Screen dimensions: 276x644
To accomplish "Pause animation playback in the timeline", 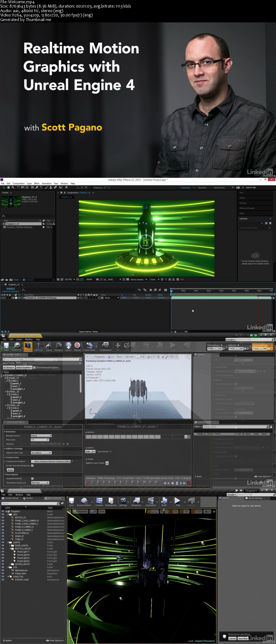I will (177, 483).
